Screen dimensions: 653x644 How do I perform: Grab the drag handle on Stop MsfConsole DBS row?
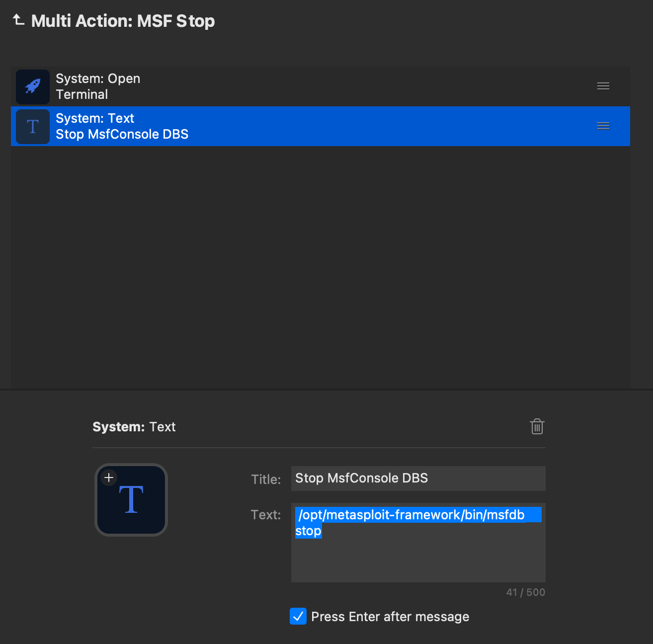click(603, 126)
